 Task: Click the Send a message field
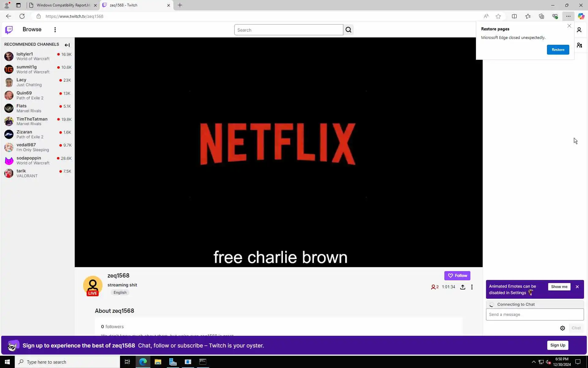(534, 315)
